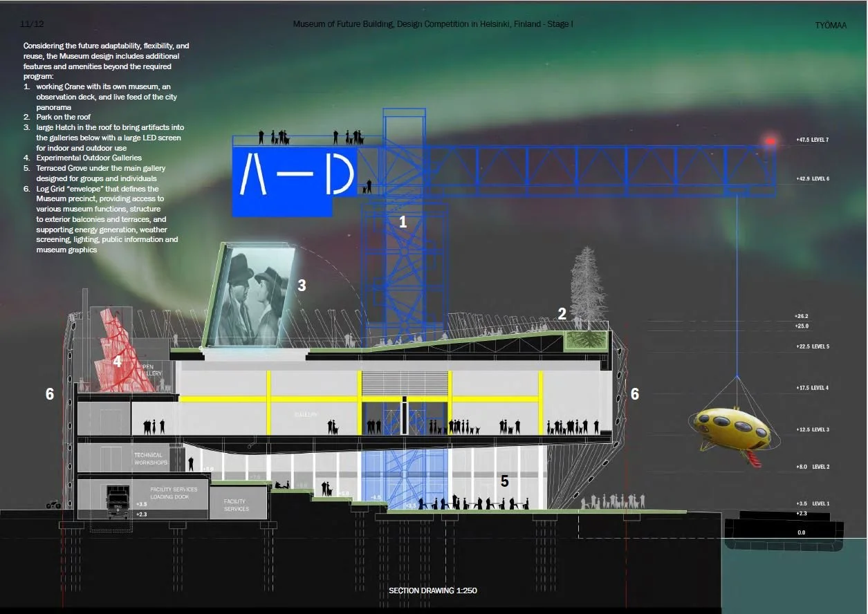Click the "OPEN GALLERY" label near the red sculpture

click(152, 370)
